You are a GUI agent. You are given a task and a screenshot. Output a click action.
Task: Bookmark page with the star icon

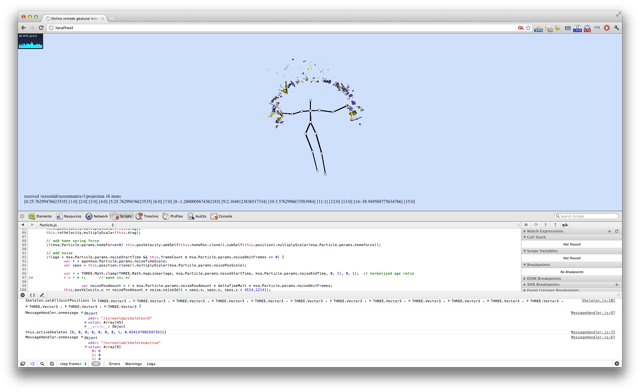click(x=528, y=28)
